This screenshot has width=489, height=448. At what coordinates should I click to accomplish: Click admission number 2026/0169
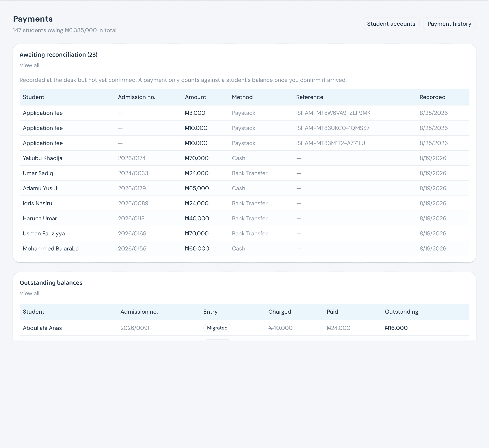click(132, 233)
